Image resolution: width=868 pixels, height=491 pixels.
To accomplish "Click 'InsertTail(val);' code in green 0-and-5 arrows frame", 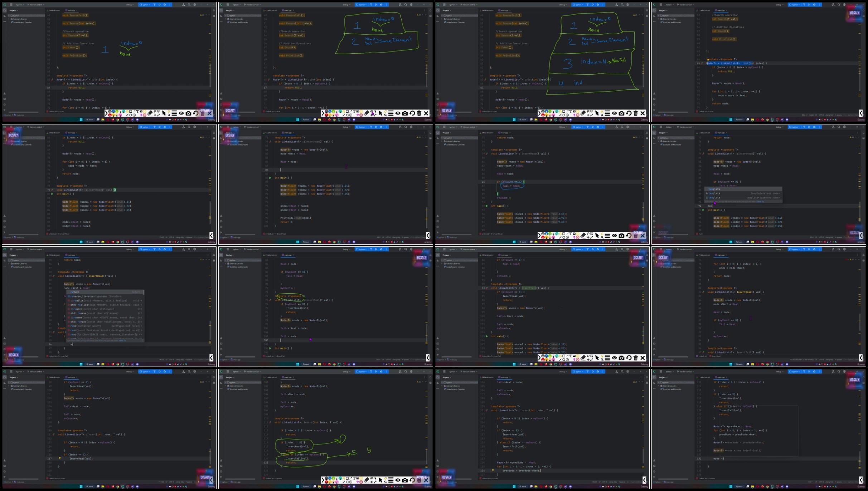I will (297, 458).
